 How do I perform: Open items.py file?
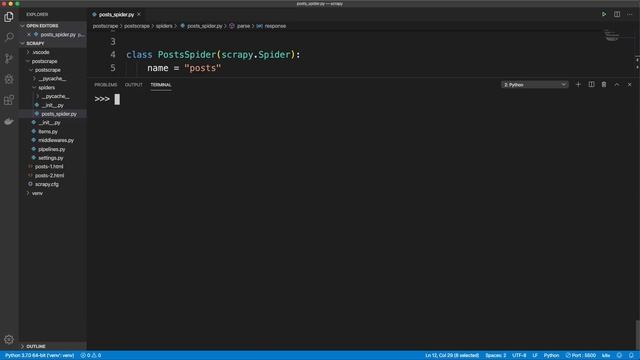click(48, 132)
